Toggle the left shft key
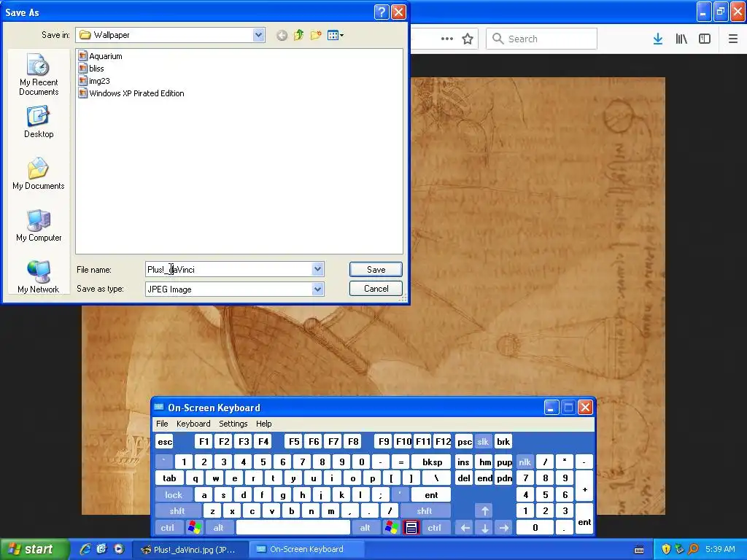Image resolution: width=747 pixels, height=560 pixels. 177,511
